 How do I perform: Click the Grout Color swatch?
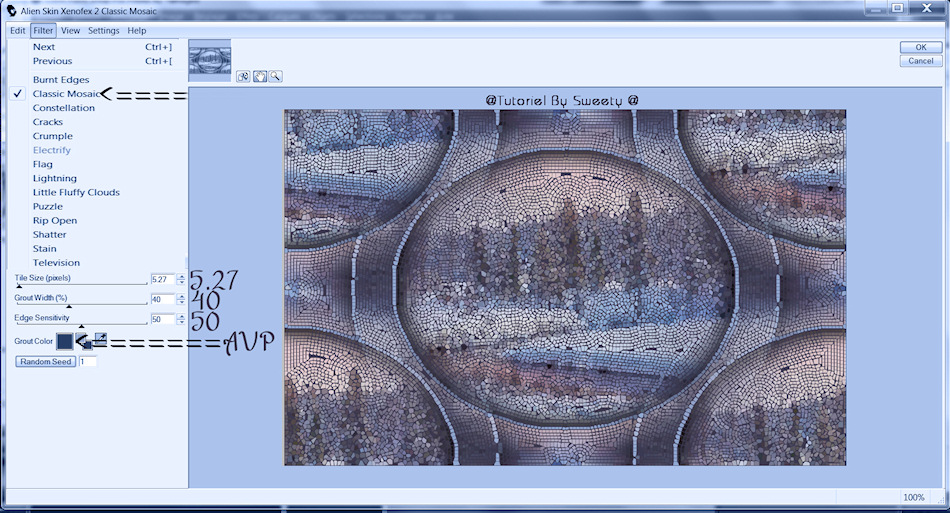tap(65, 341)
